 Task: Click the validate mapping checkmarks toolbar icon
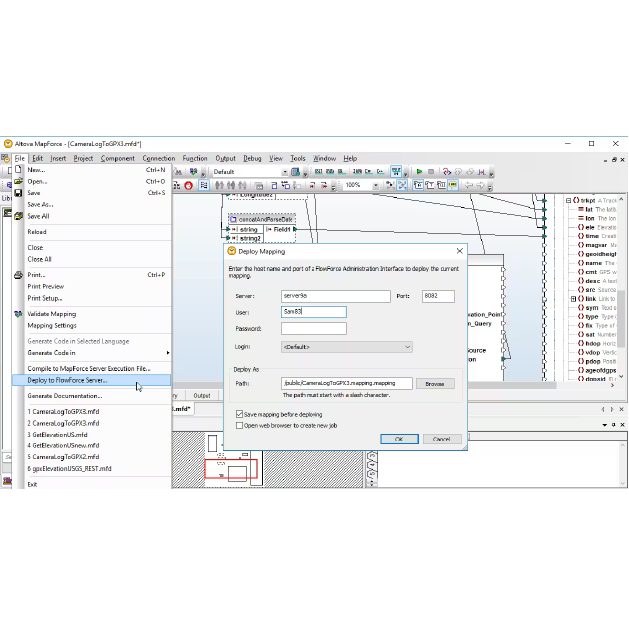click(x=193, y=172)
